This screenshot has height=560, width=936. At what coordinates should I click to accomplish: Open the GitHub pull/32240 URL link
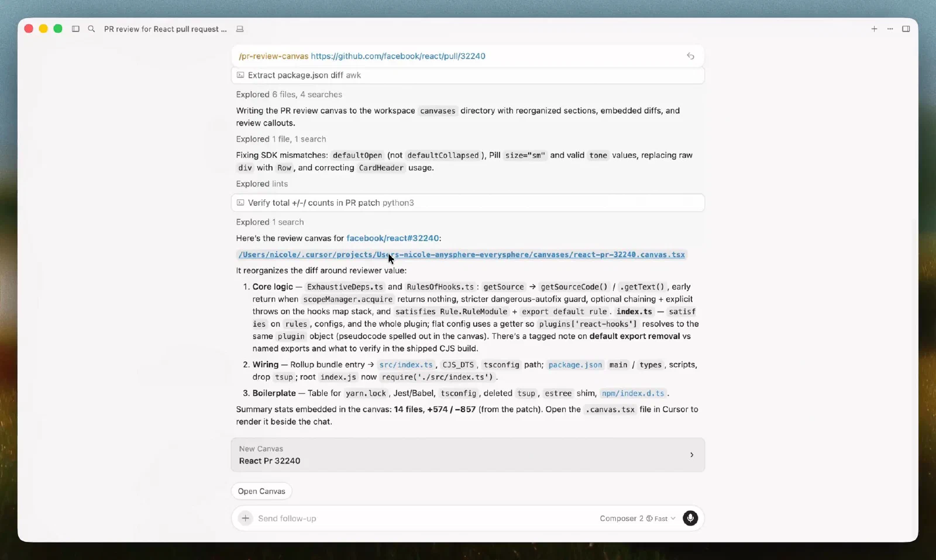pyautogui.click(x=398, y=56)
